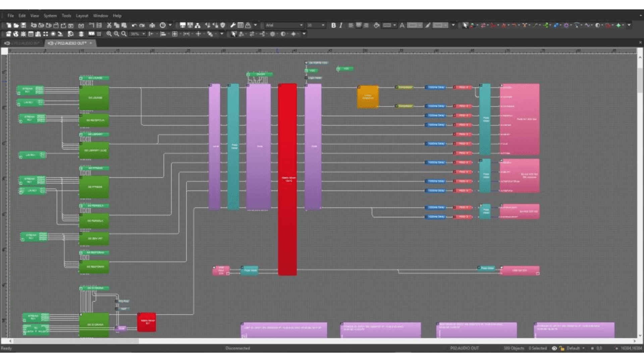Screen dimensions: 644x362
Task: Click the Zoom Out magnifier icon
Action: (x=116, y=34)
